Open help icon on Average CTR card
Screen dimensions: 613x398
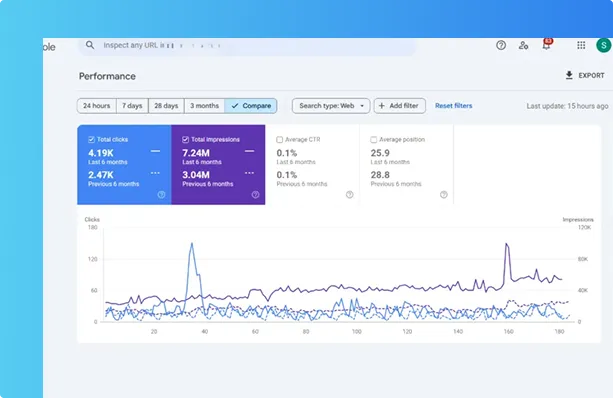pos(350,194)
